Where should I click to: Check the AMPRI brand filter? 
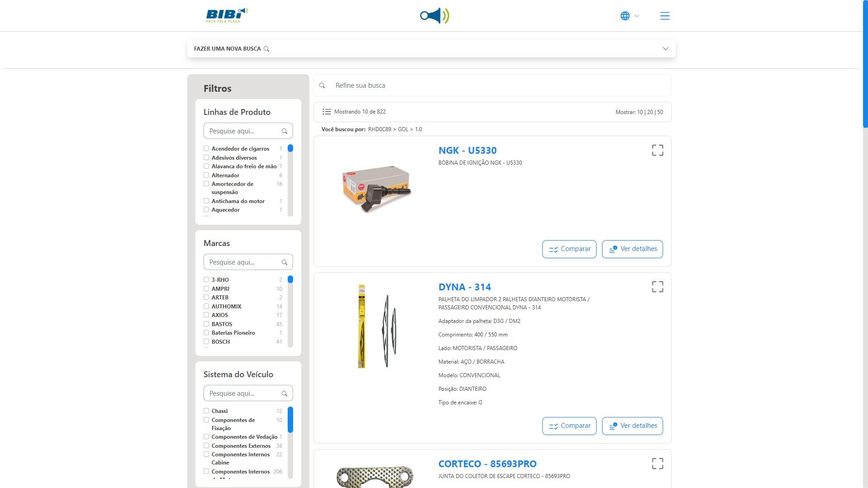pos(206,289)
